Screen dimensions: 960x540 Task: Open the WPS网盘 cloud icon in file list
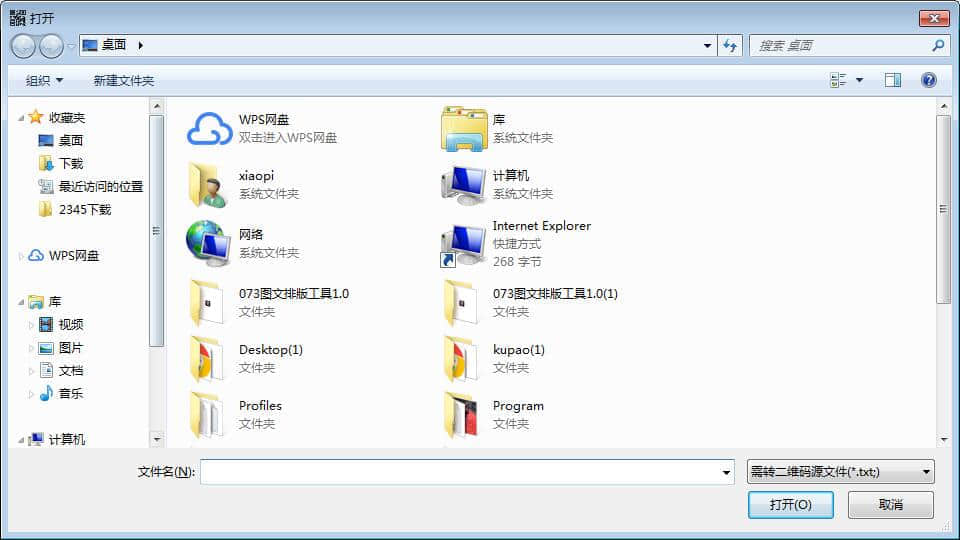coord(209,129)
